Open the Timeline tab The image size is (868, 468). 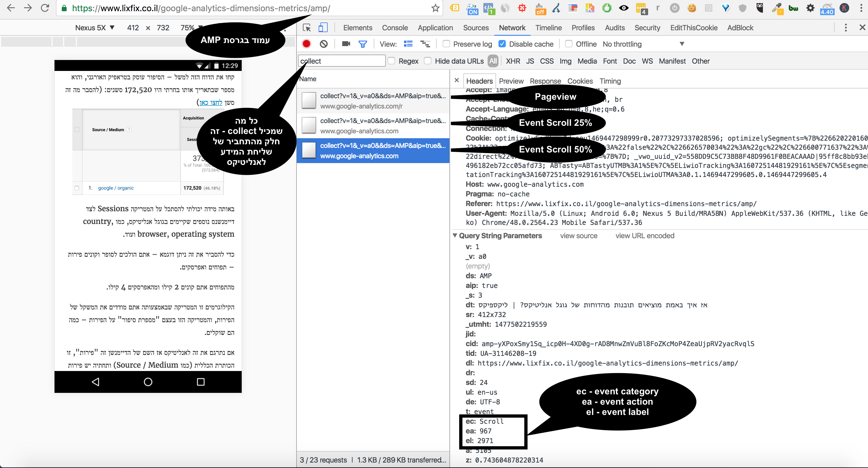[548, 28]
